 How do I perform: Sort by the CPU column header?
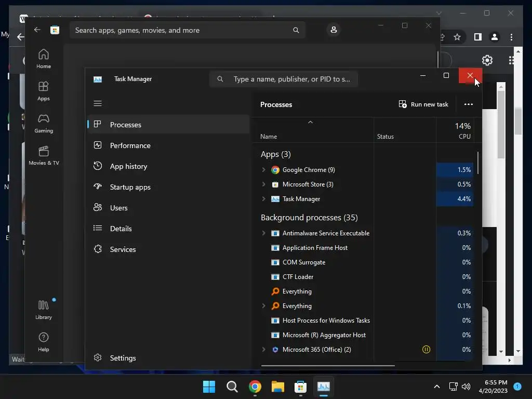464,137
